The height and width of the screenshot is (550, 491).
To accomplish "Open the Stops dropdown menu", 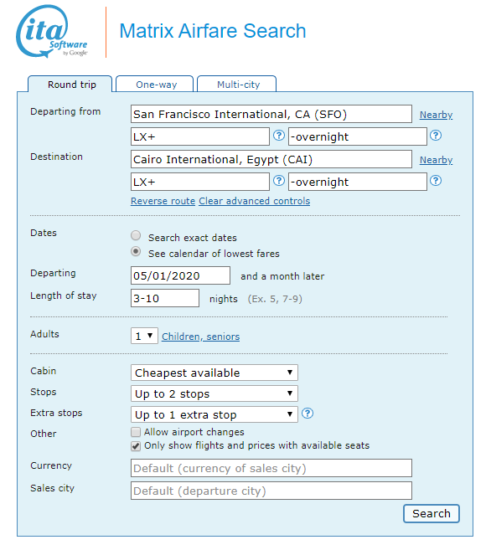I will coord(214,394).
